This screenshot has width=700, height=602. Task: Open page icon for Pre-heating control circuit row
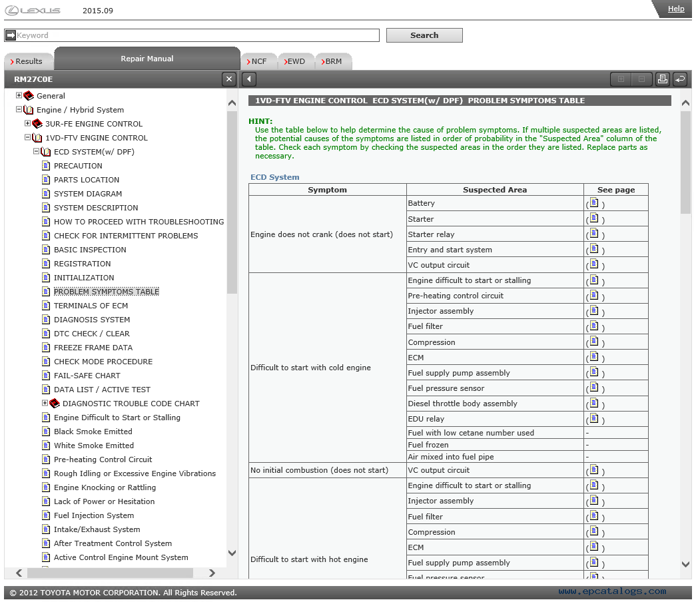tap(594, 294)
